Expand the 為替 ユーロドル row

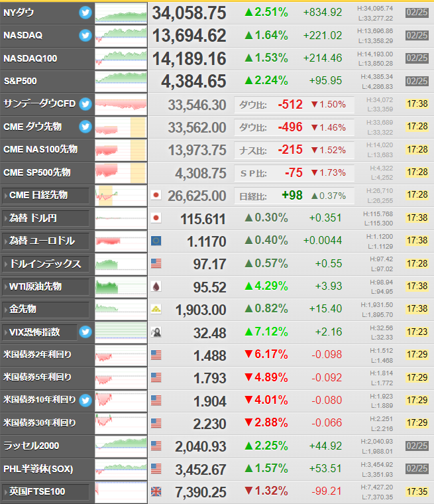45,241
